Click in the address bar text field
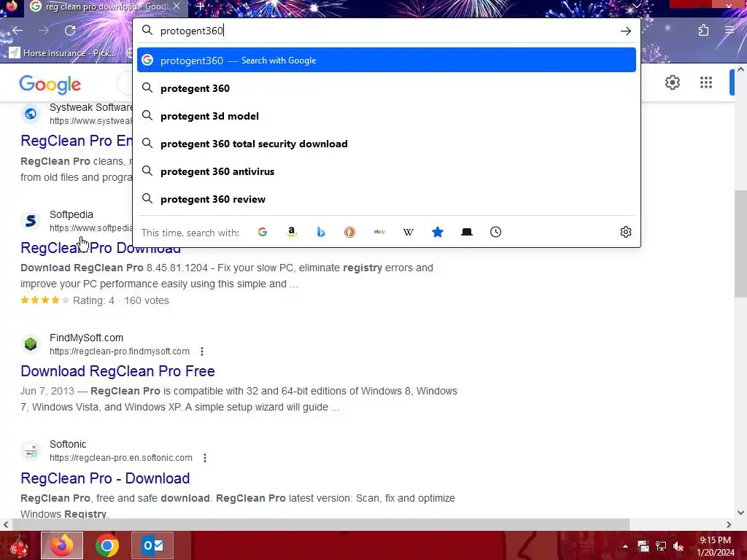The image size is (747, 560). [387, 31]
